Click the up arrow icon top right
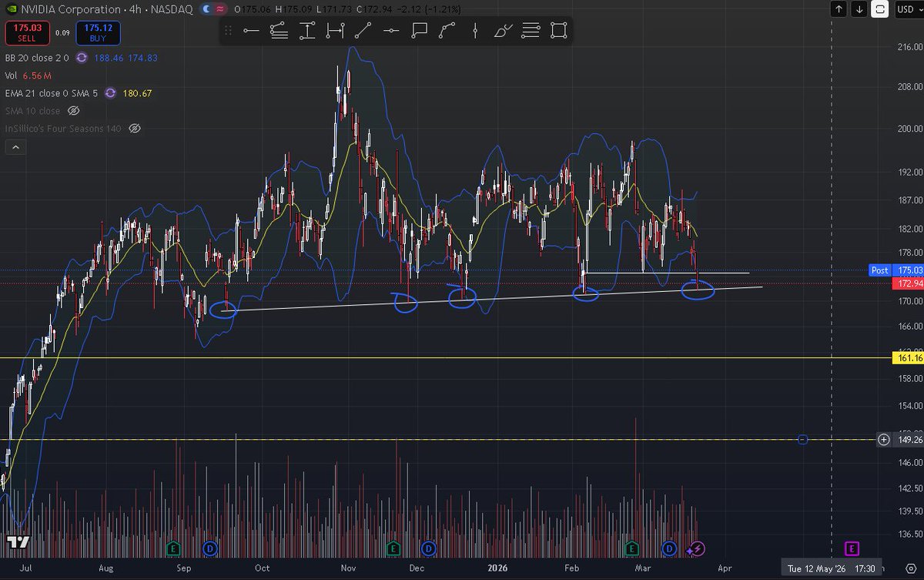The image size is (924, 580). pyautogui.click(x=839, y=9)
